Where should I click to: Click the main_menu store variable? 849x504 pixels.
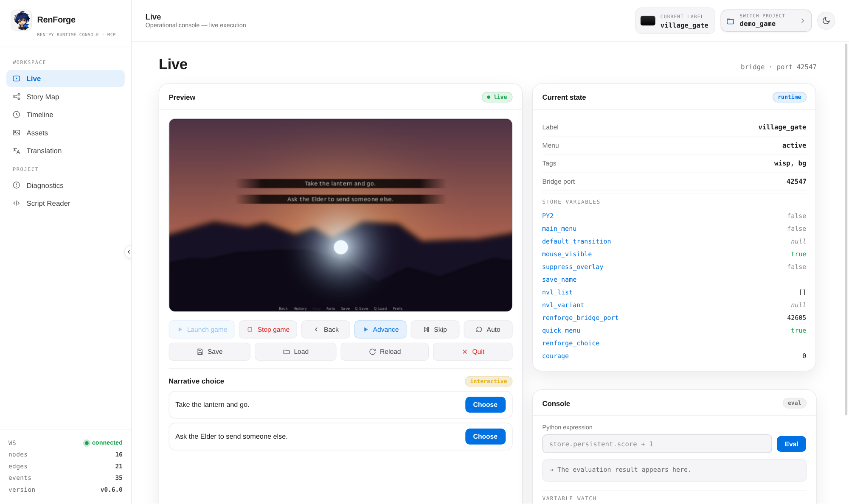[x=559, y=229]
